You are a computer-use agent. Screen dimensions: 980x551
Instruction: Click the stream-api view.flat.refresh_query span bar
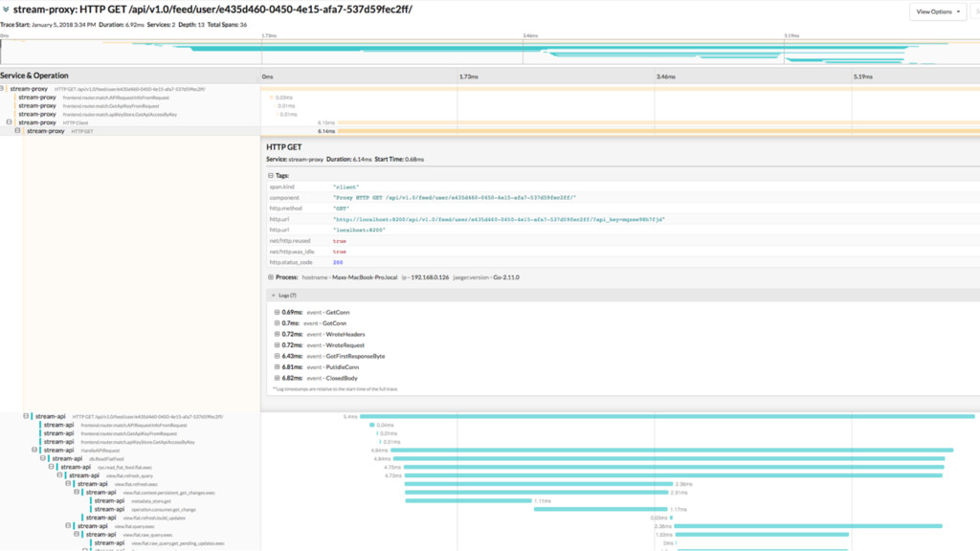tap(673, 475)
